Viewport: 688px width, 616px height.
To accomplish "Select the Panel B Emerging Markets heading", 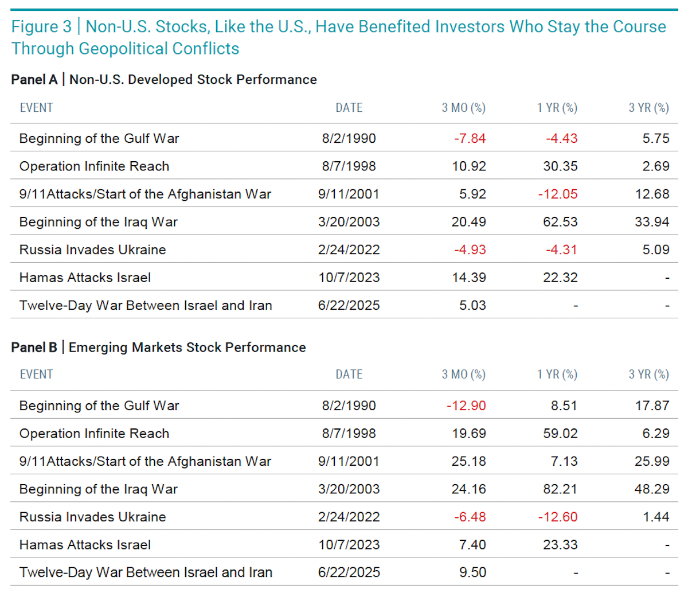I will tap(158, 348).
